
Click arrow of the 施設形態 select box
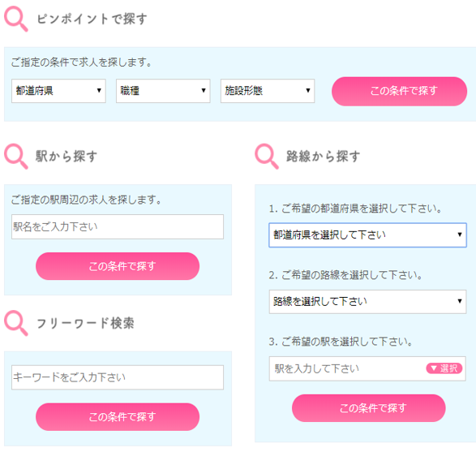[308, 91]
